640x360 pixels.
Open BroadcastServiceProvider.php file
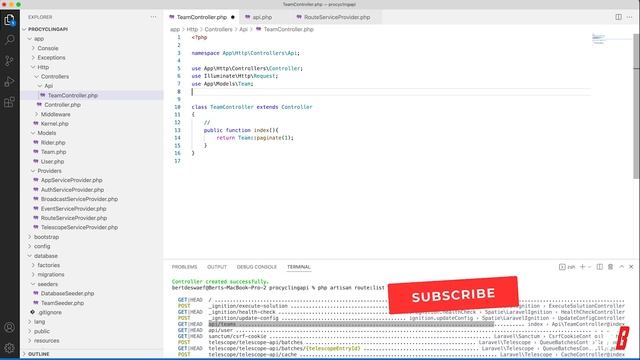(79, 199)
